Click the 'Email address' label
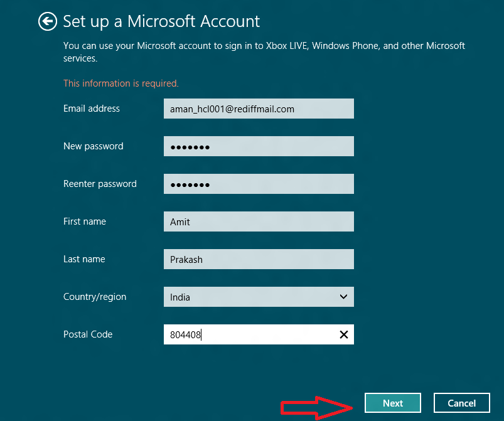 point(91,109)
